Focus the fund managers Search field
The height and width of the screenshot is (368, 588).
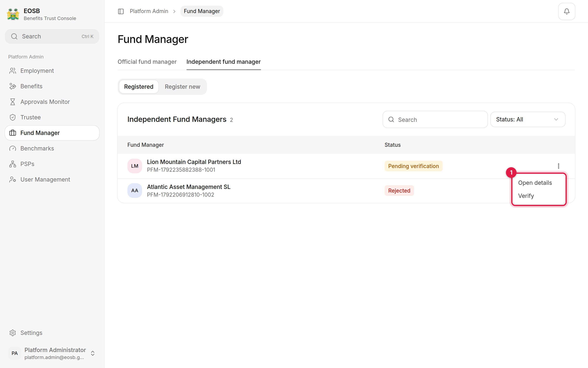[x=435, y=120]
